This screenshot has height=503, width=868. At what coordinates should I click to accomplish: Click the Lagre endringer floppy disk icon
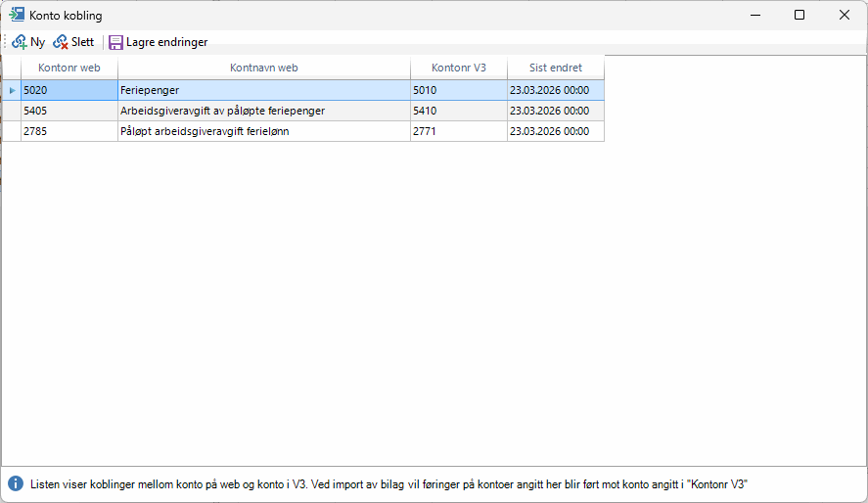pyautogui.click(x=115, y=42)
